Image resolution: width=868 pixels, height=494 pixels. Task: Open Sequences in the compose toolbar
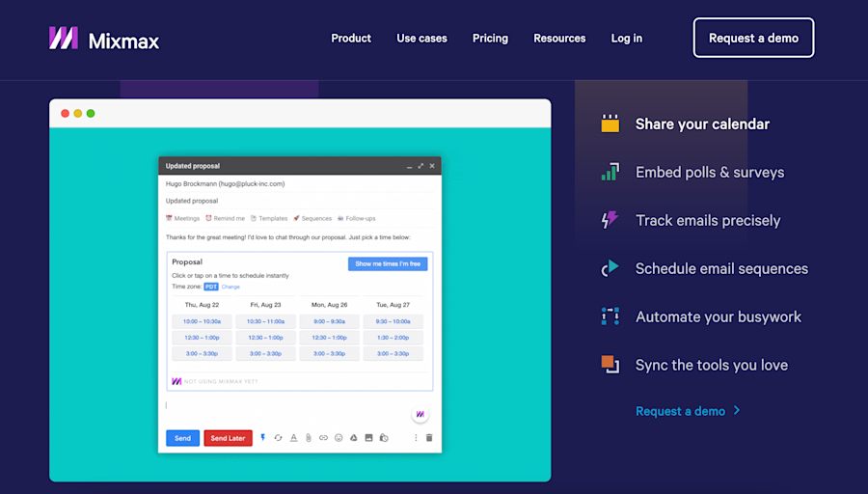[312, 218]
